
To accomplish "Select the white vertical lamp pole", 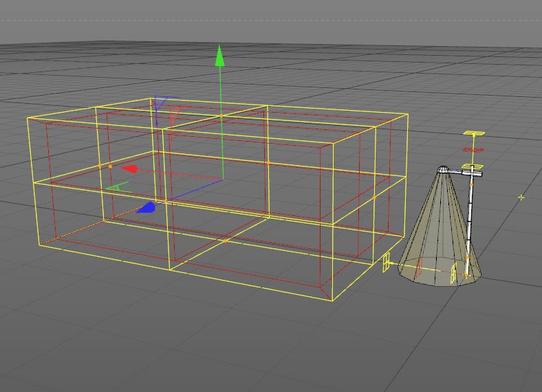I will pos(470,220).
